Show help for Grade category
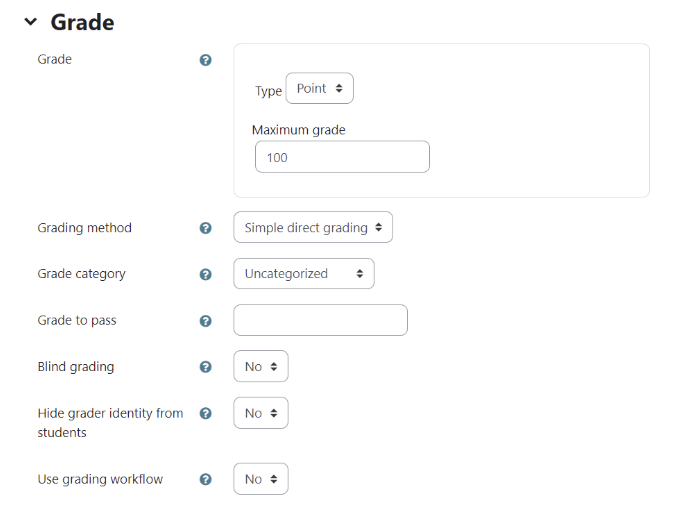This screenshot has width=680, height=506. 206,274
